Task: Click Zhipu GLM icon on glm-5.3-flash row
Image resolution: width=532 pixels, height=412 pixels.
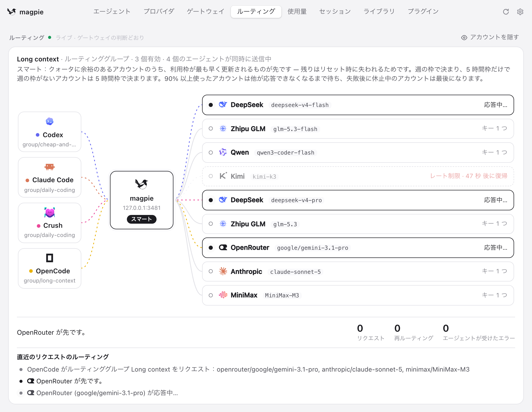Action: click(223, 129)
